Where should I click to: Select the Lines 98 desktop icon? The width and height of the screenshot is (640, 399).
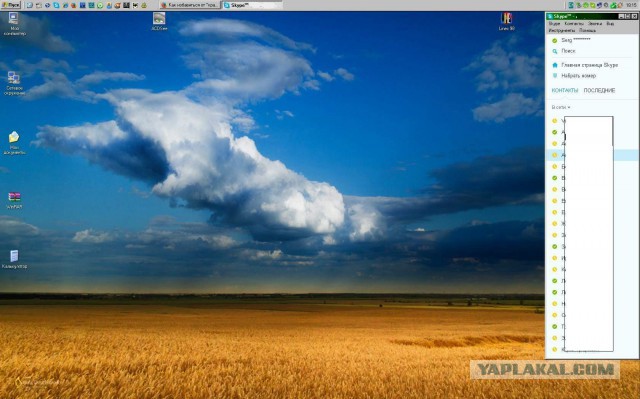click(x=506, y=21)
